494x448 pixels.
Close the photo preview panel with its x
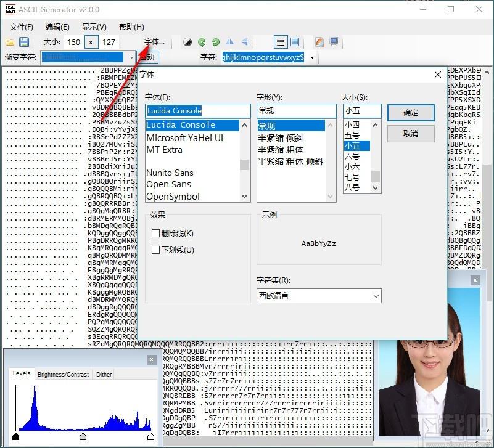coord(475,280)
